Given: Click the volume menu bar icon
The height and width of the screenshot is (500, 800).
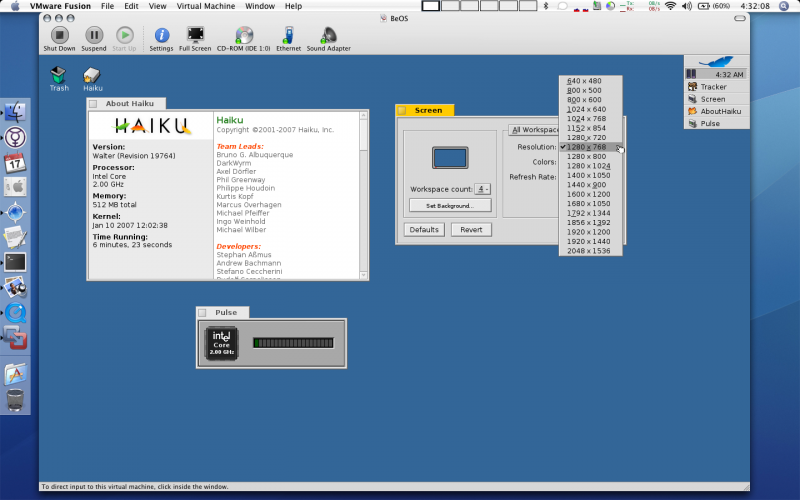Looking at the screenshot, I should click(x=687, y=6).
